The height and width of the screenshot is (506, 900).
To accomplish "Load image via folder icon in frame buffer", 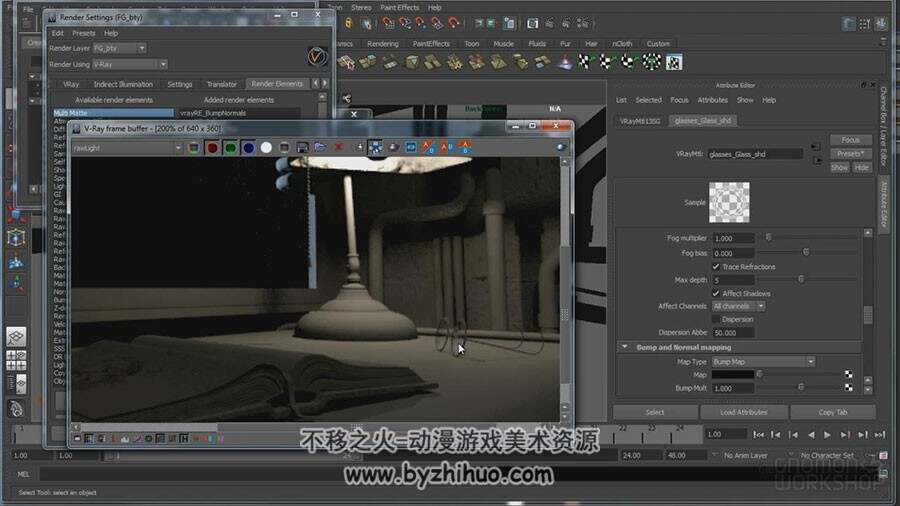I will (x=320, y=147).
